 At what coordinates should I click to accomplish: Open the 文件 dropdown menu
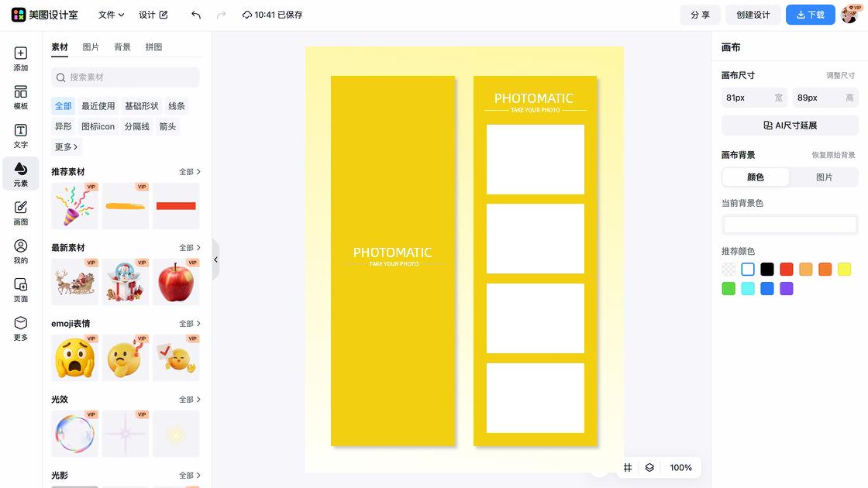[111, 15]
